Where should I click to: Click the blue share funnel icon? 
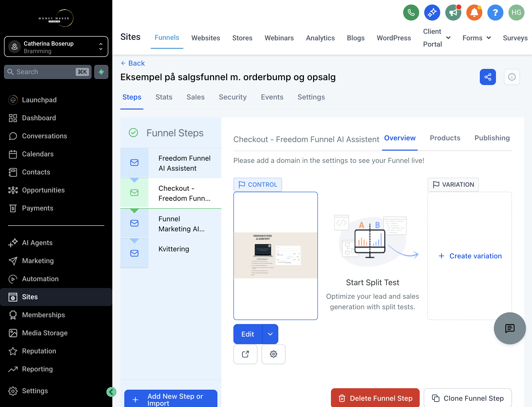pyautogui.click(x=488, y=77)
